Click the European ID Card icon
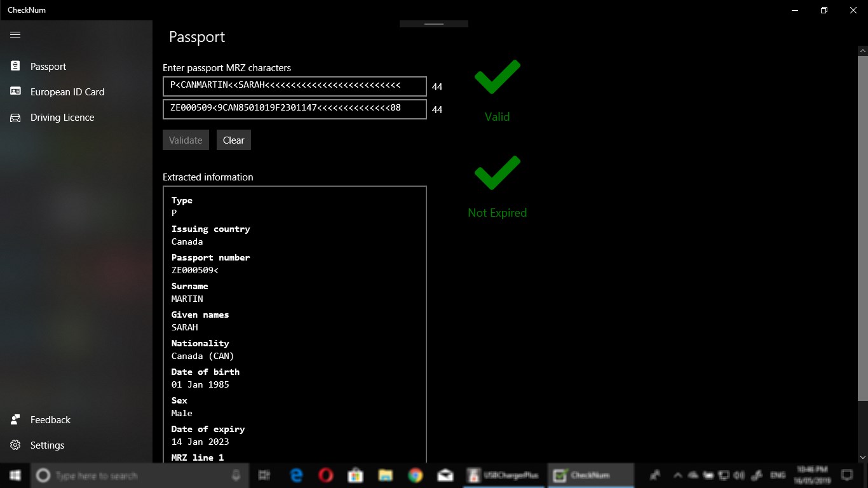This screenshot has width=868, height=488. 15,91
